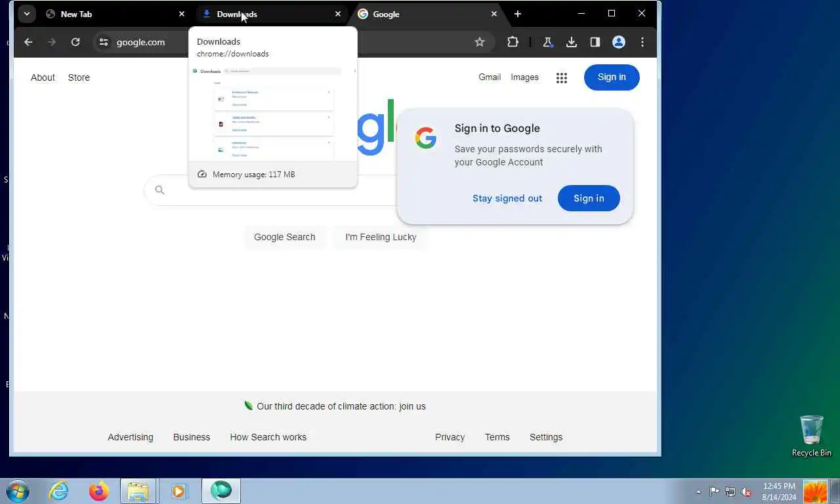Open How Search works link
Screen dimensions: 840x504
pyautogui.click(x=268, y=437)
